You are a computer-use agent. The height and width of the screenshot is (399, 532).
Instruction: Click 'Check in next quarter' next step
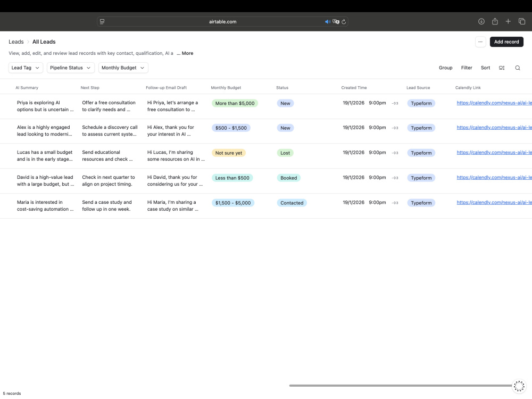click(109, 180)
